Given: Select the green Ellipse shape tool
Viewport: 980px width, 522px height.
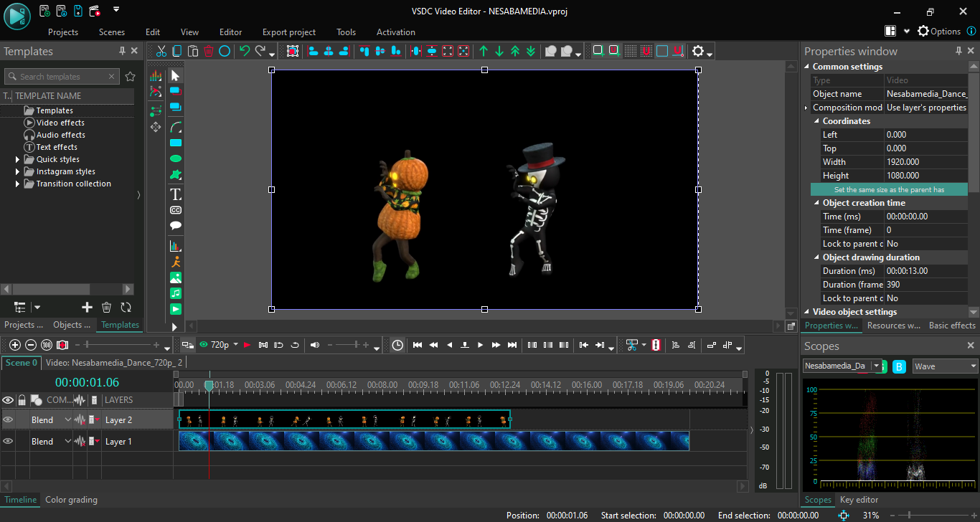Looking at the screenshot, I should tap(175, 158).
